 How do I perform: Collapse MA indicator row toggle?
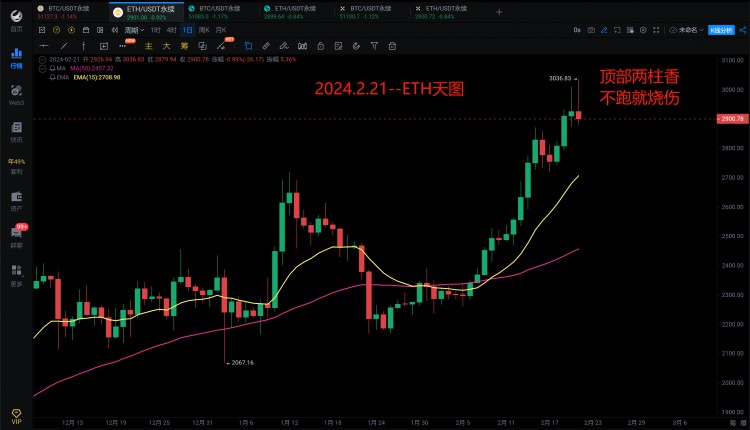point(42,68)
